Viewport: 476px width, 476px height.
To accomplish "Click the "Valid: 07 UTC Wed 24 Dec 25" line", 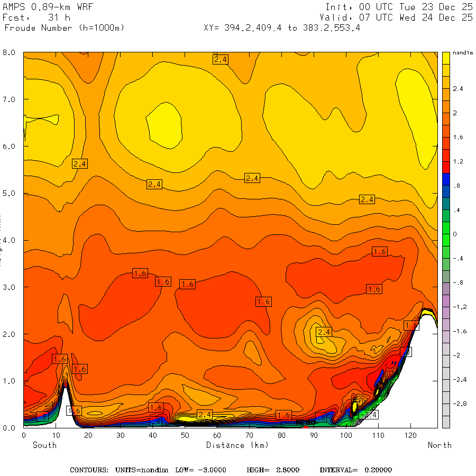I will [396, 17].
